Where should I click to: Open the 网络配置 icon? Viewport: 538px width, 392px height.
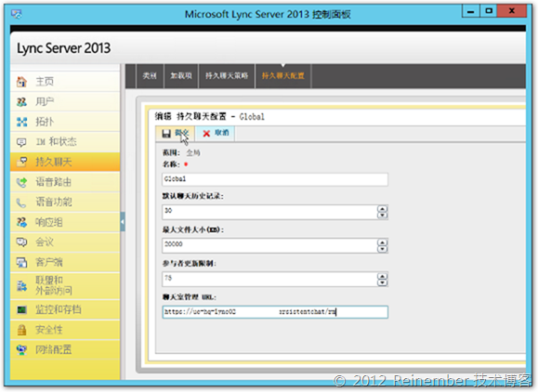[x=21, y=350]
